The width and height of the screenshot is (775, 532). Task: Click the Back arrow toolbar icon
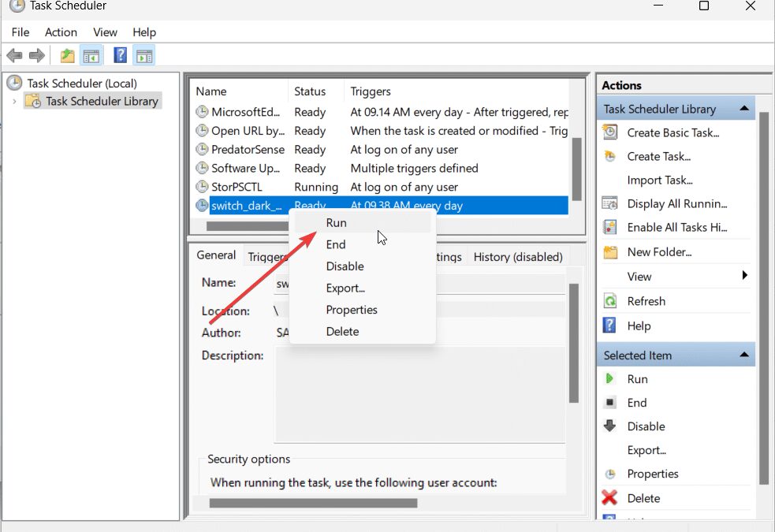point(14,55)
